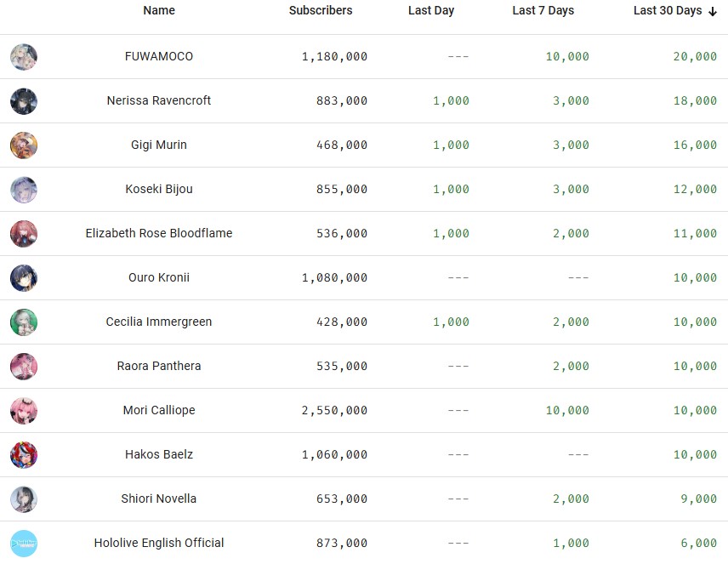Click FUWAMOCO channel avatar
The width and height of the screenshot is (728, 564).
24,57
